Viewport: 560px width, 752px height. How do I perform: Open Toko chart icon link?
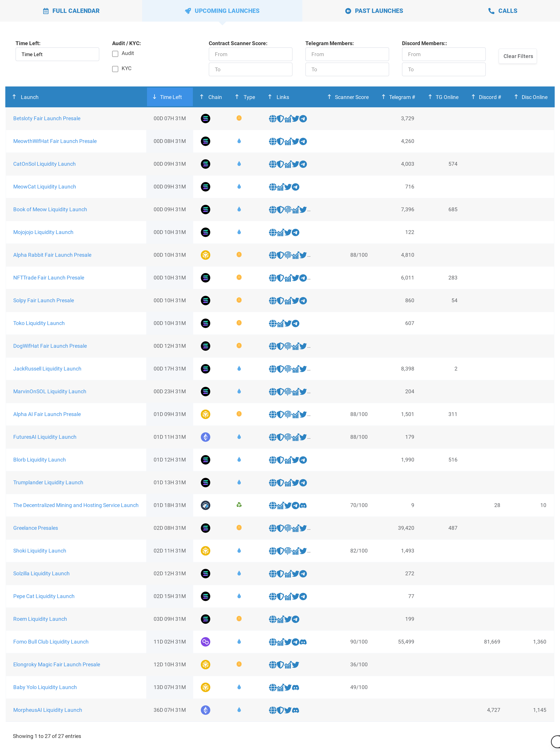coord(280,323)
